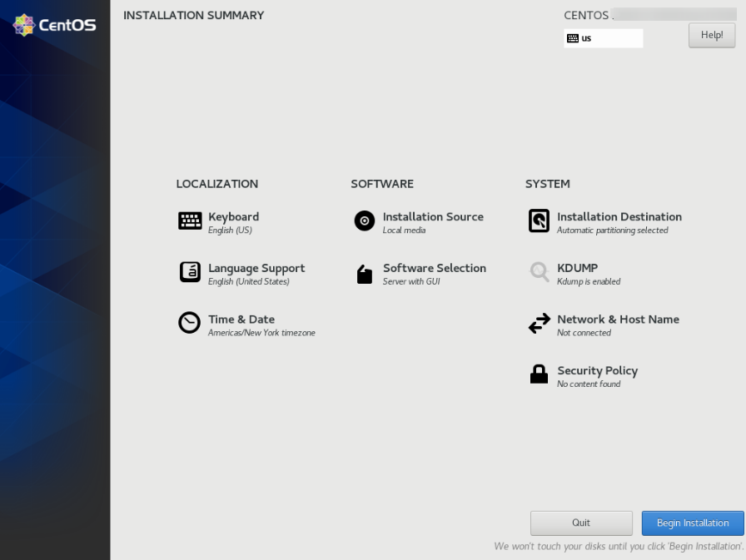The width and height of the screenshot is (746, 560).
Task: Select 'Americas/New York timezone' text
Action: (x=261, y=333)
